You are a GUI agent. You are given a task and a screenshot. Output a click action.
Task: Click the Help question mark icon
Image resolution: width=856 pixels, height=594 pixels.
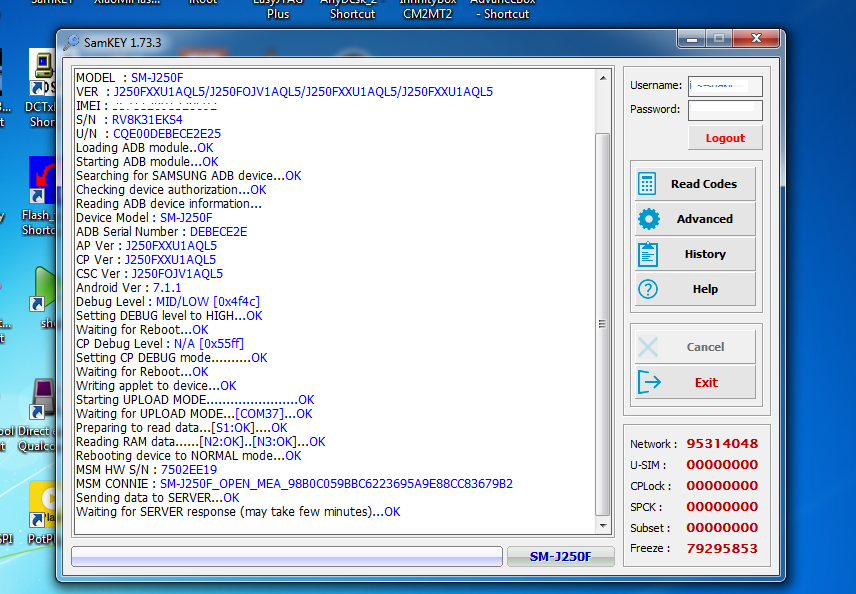click(x=648, y=289)
